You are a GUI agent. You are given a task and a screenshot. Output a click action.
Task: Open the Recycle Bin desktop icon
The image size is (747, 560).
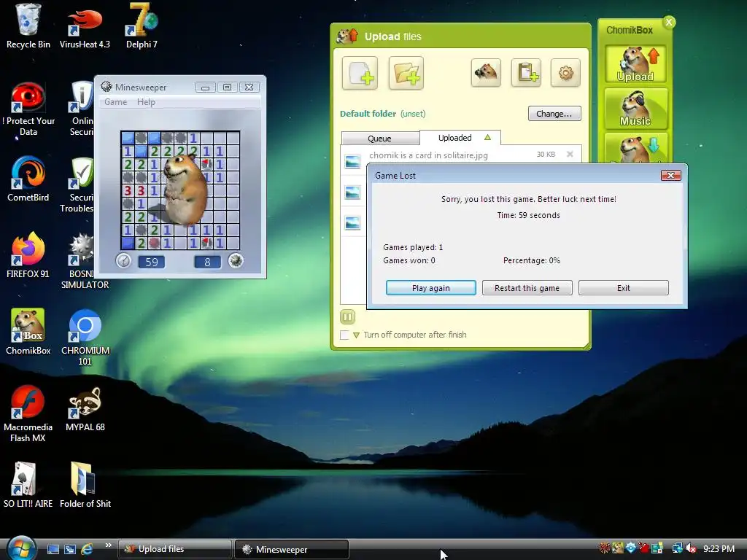click(28, 26)
